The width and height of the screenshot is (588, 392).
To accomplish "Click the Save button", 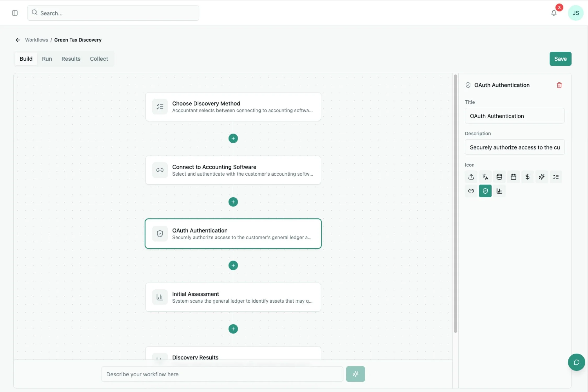I will tap(560, 59).
